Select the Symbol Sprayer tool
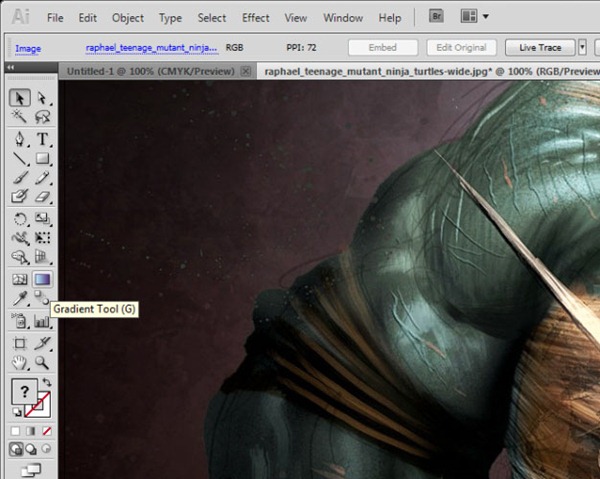This screenshot has height=479, width=600. click(20, 321)
